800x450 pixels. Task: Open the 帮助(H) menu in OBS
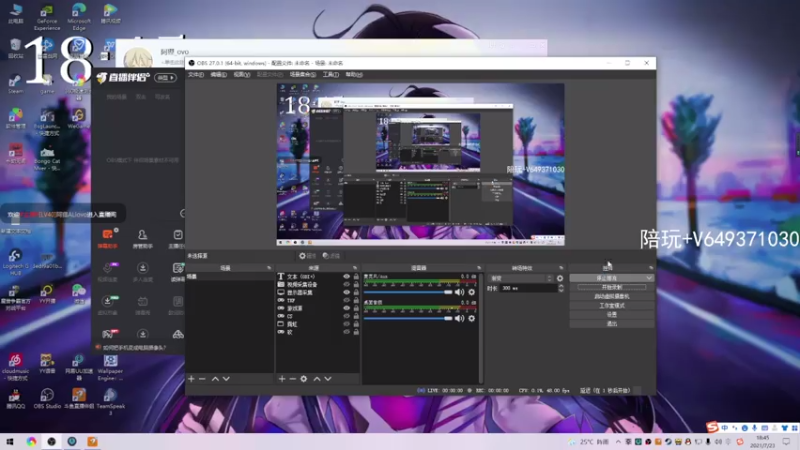point(354,74)
